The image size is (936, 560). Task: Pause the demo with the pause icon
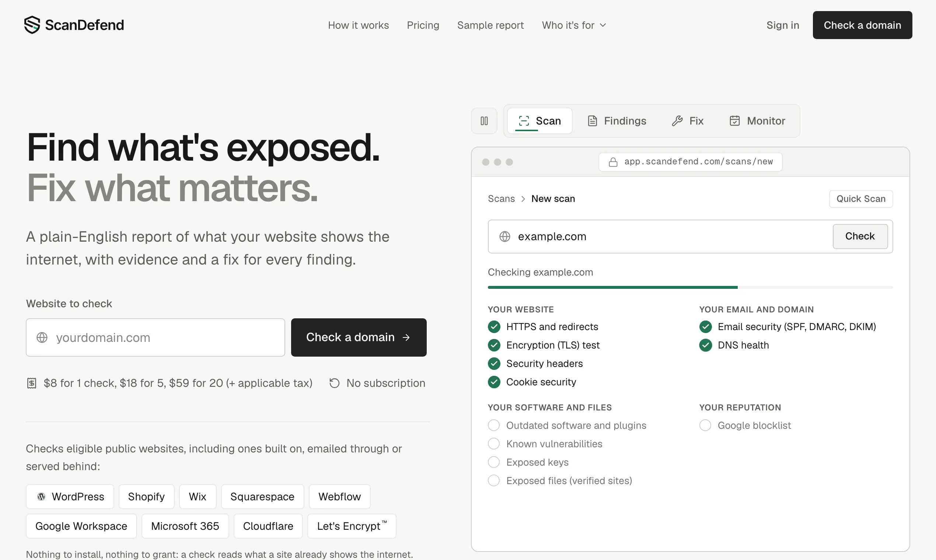pos(484,121)
